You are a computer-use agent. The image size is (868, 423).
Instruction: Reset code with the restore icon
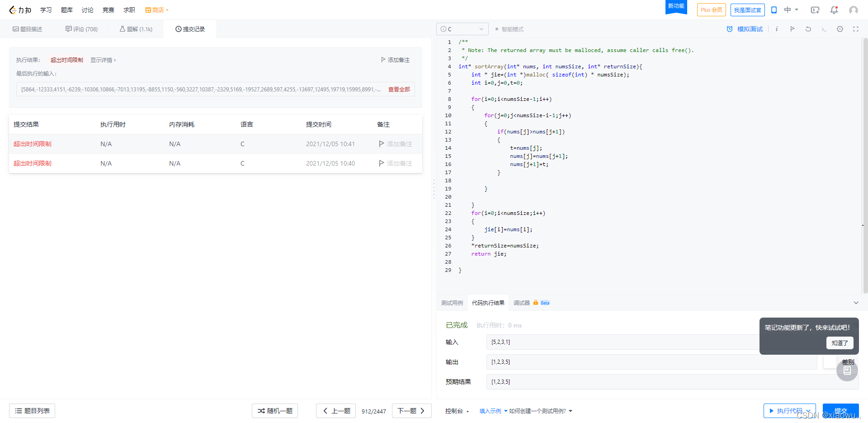[808, 29]
